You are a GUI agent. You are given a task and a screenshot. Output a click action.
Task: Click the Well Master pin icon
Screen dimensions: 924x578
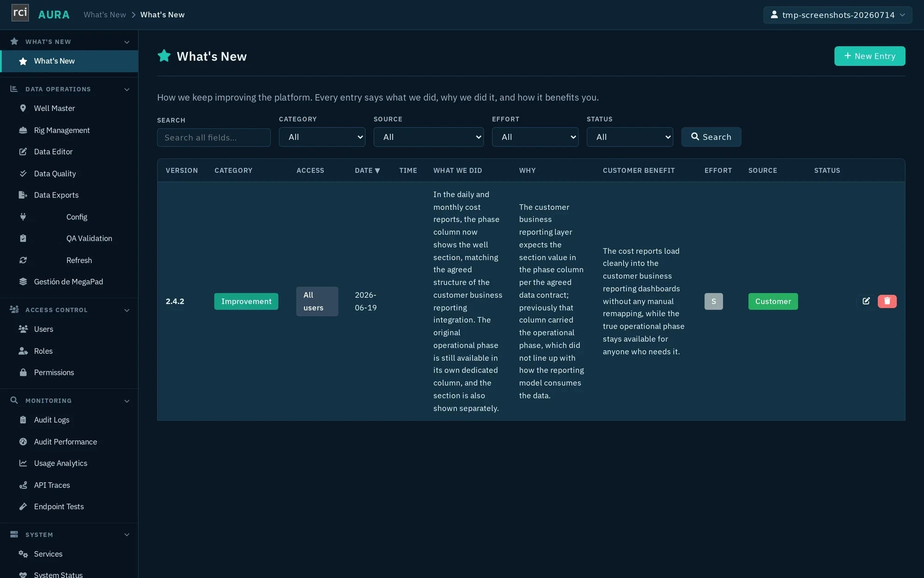click(23, 108)
